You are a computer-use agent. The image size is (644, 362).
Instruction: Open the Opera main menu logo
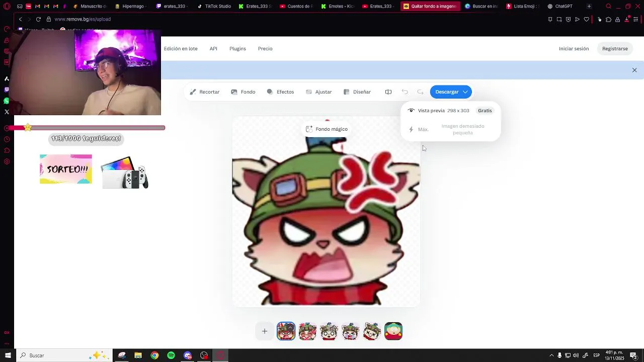7,7
